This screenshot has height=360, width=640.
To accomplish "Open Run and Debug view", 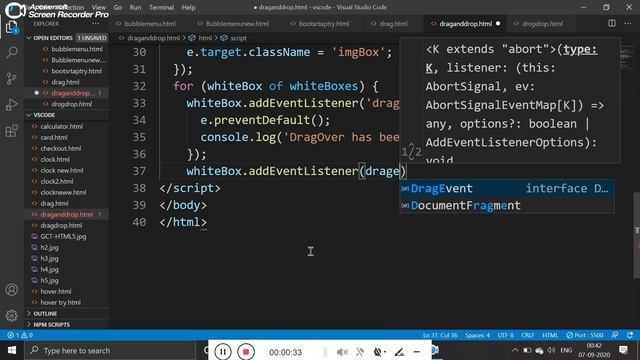I will click(x=12, y=104).
